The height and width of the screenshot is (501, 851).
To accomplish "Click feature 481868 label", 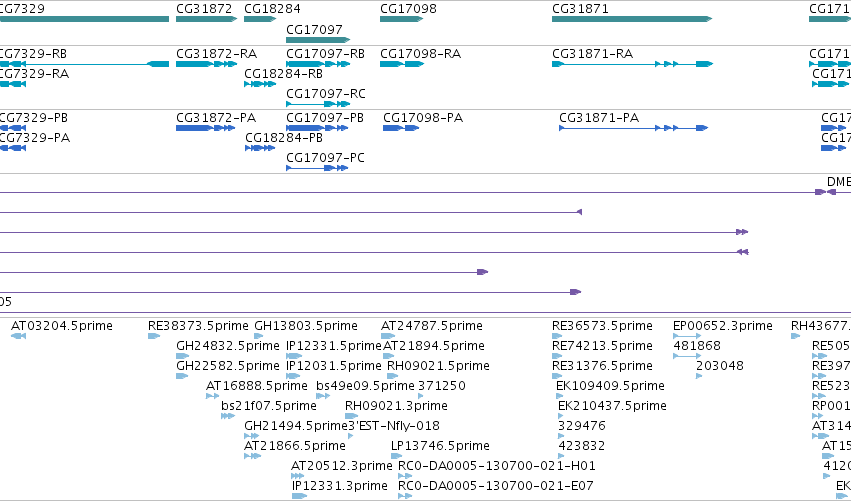I will (x=697, y=346).
